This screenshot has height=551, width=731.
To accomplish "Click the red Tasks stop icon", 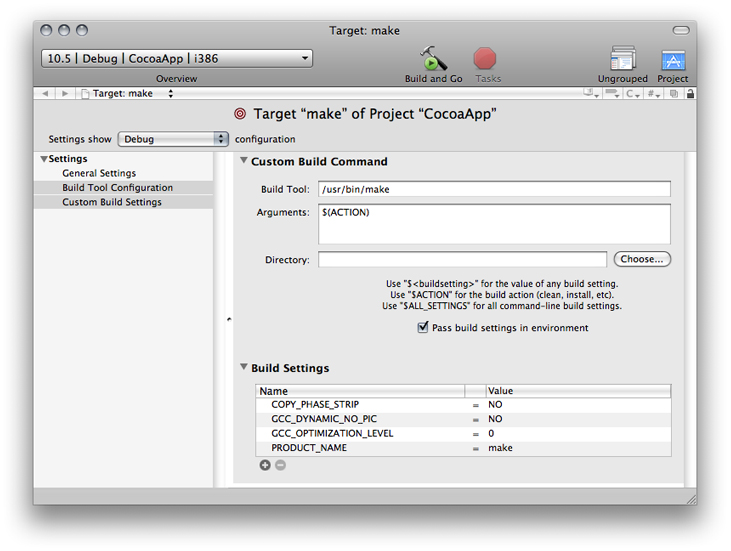I will click(485, 59).
